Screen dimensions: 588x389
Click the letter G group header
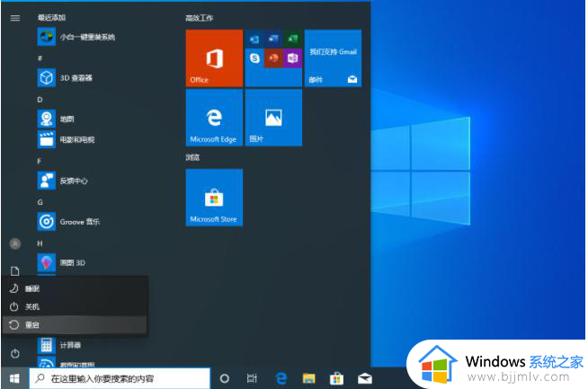[x=40, y=202]
